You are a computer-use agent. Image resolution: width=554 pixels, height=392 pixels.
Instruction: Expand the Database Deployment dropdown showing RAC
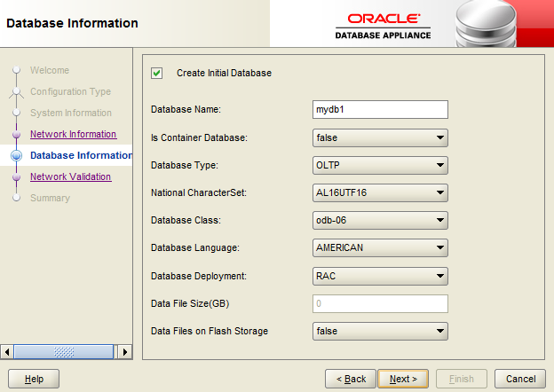pos(380,276)
